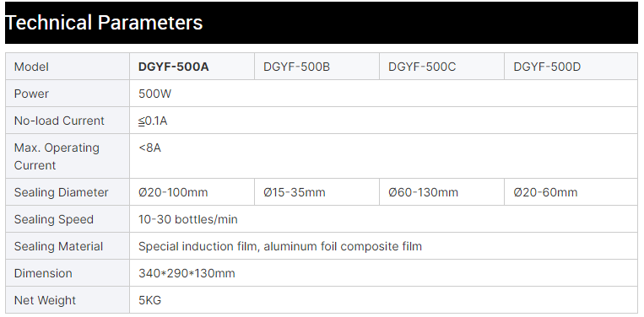Click the 340*290*130mm dimension value
Screen dimensions: 644x317
pos(187,273)
